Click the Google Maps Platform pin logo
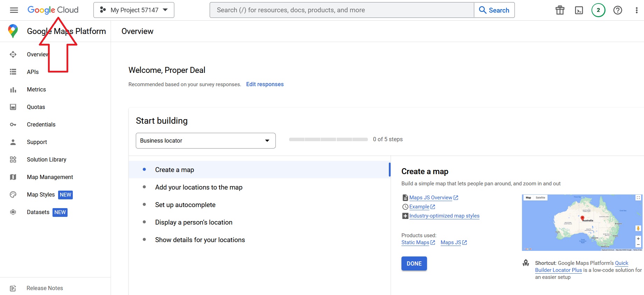The image size is (644, 295). point(13,31)
